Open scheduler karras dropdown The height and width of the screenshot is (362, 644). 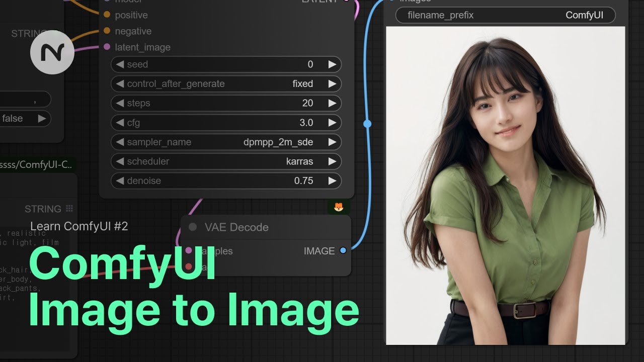[226, 161]
